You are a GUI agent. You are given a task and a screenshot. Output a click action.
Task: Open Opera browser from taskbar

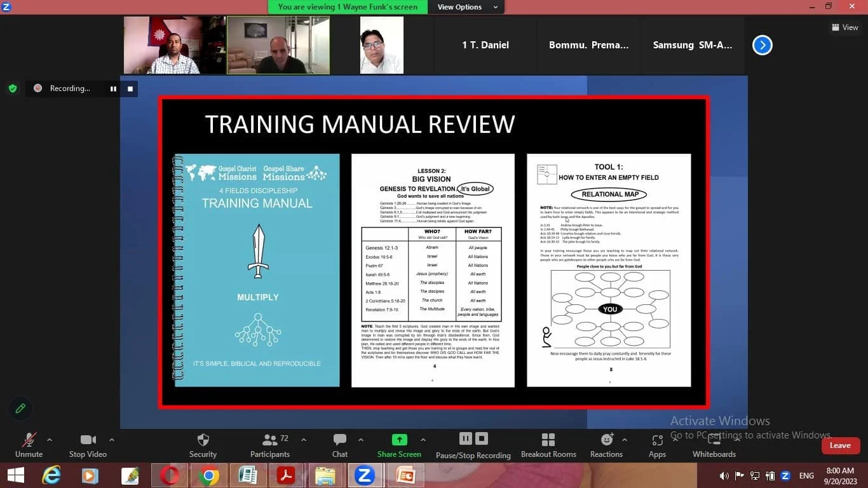click(169, 475)
